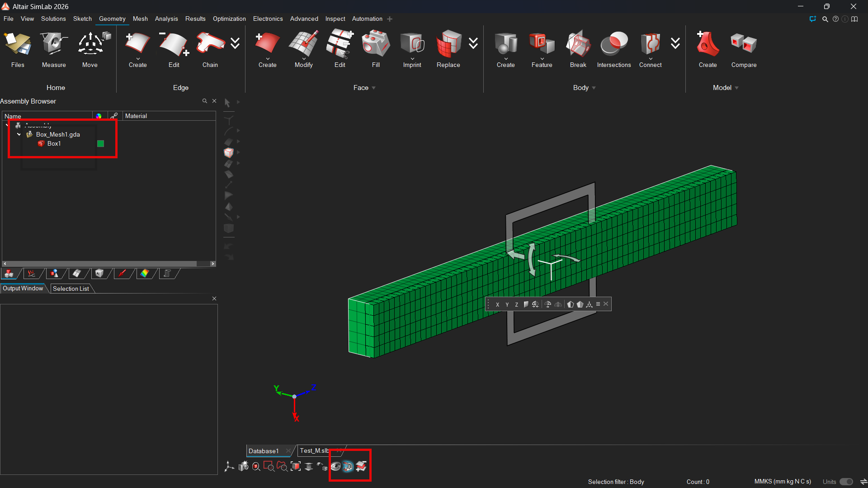
Task: Click the Face Fill tool
Action: tap(376, 50)
